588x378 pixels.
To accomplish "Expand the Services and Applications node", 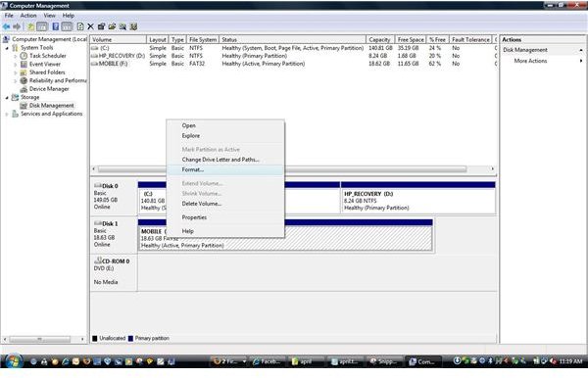I will [x=7, y=114].
